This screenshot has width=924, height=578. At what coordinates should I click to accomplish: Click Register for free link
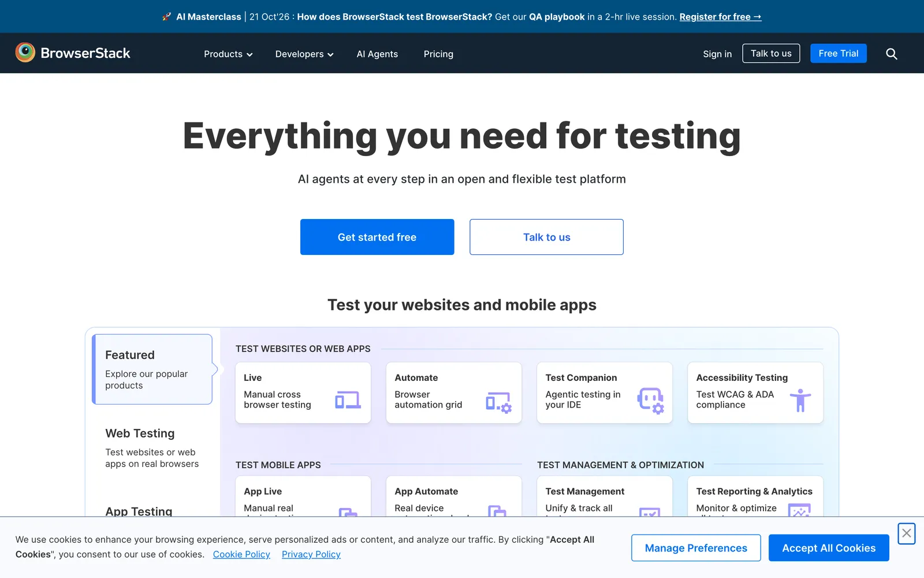(720, 17)
